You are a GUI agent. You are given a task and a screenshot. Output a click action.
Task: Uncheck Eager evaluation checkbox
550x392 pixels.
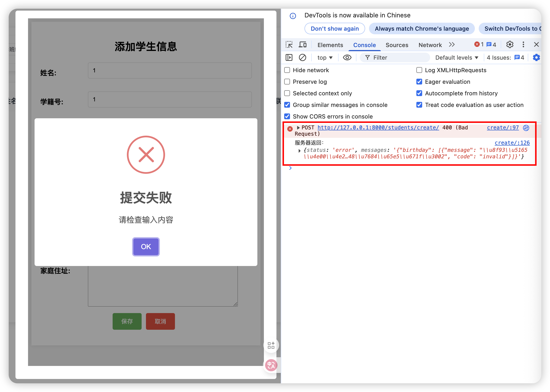pos(419,82)
